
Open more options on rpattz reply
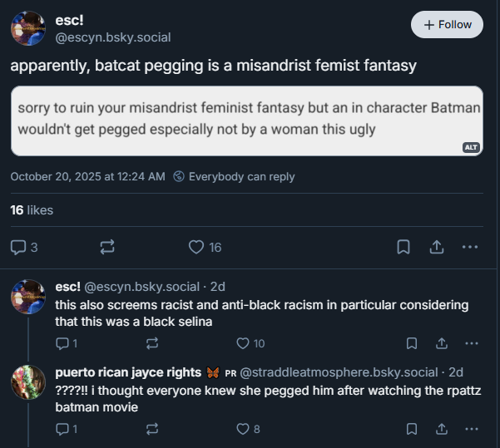coord(472,429)
